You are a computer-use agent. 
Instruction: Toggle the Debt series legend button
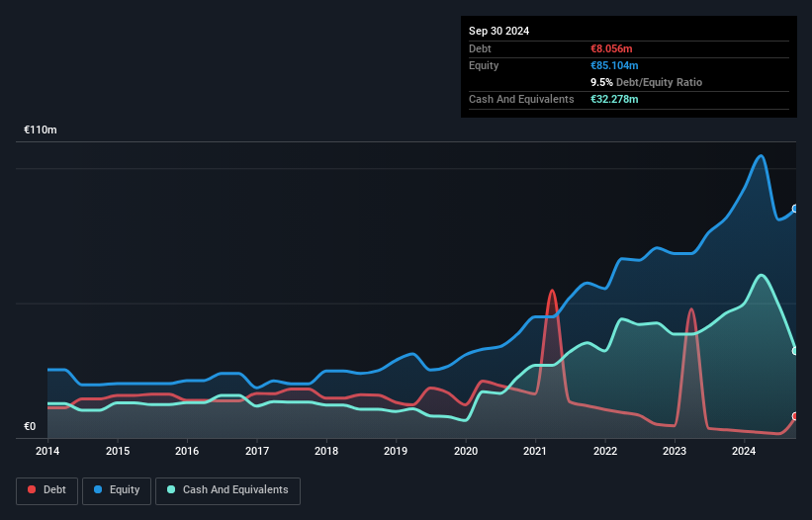click(x=46, y=490)
